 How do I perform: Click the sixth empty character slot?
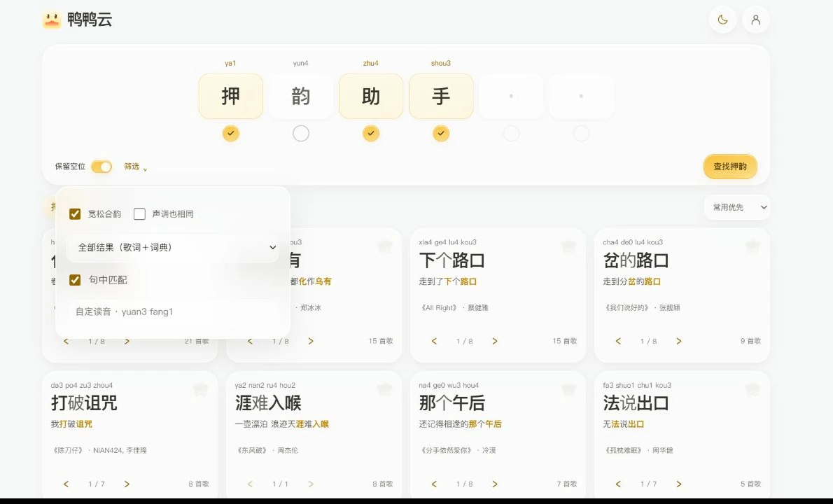click(581, 96)
